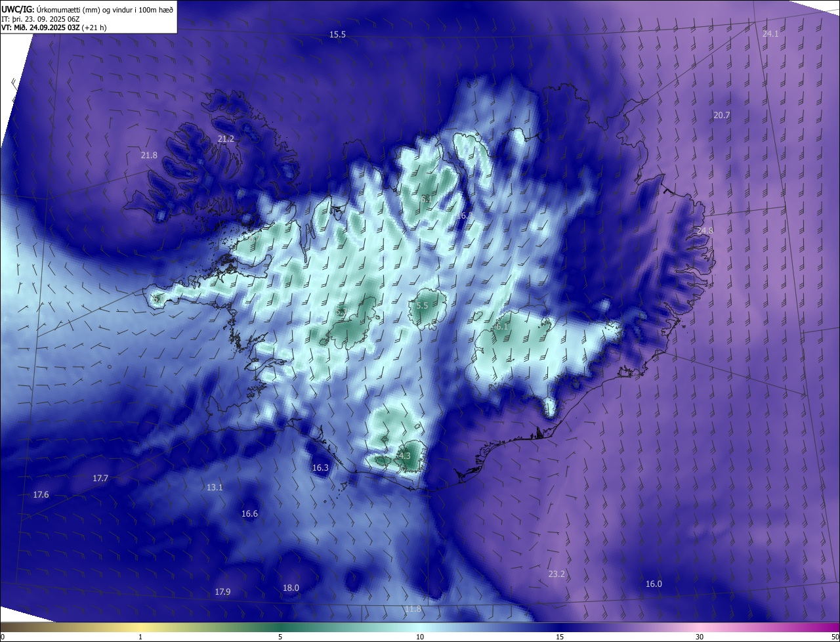Click the UWC/IG Úrkomumætti title text
This screenshot has width=840, height=642.
(x=88, y=9)
